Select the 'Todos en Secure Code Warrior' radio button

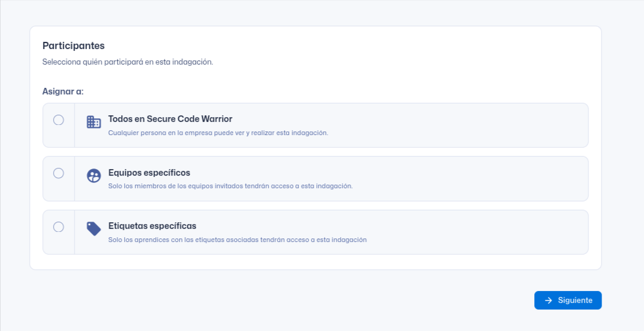point(58,120)
